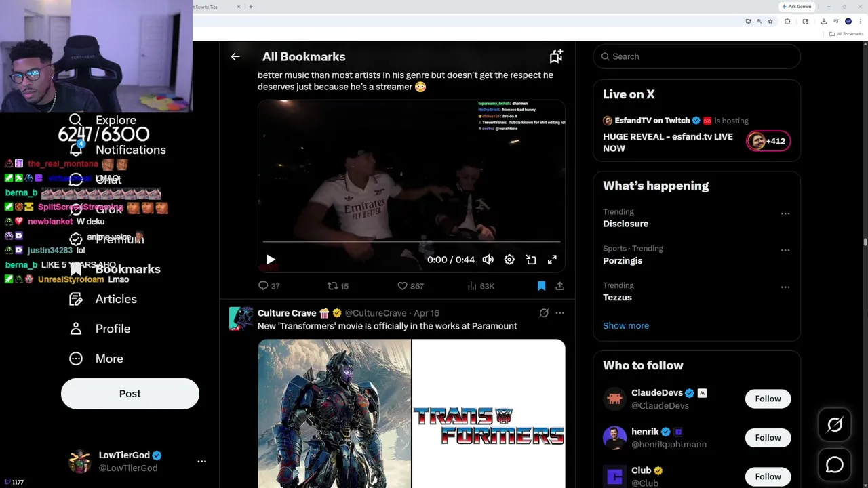The width and height of the screenshot is (868, 488).
Task: Open the Transformers logo image
Action: click(x=489, y=413)
